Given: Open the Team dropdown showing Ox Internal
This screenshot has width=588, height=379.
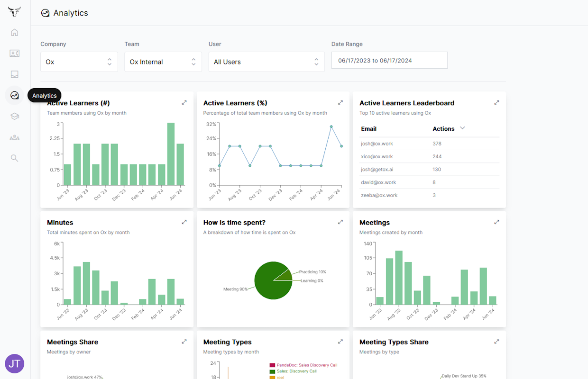Looking at the screenshot, I should [x=163, y=62].
